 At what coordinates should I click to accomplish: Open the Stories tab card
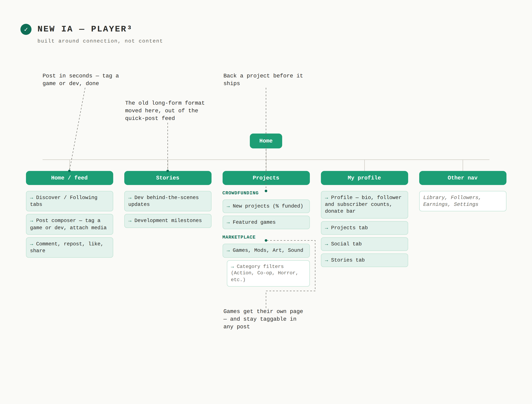coord(364,260)
